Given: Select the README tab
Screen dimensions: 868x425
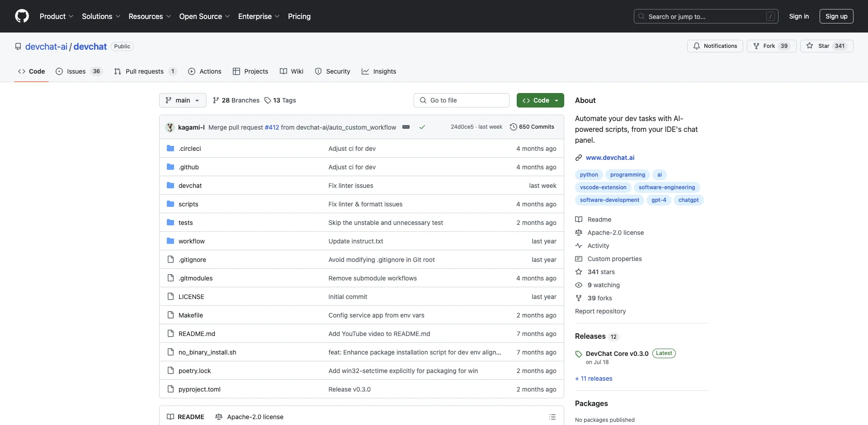Looking at the screenshot, I should (185, 417).
